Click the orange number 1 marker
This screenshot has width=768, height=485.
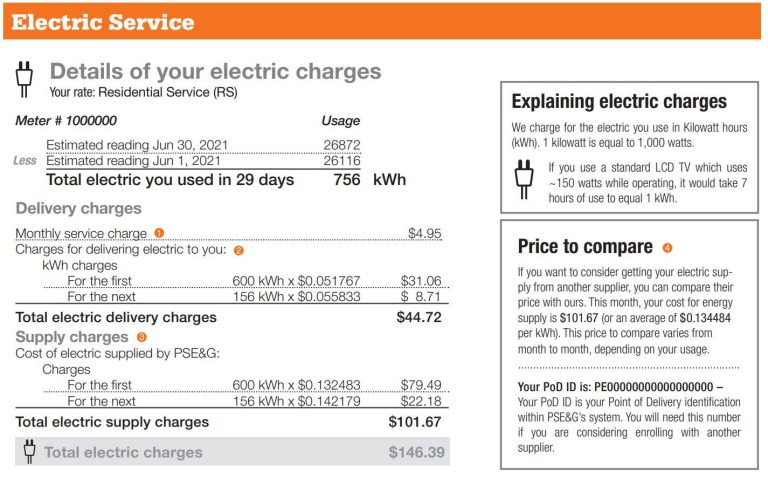[x=159, y=233]
